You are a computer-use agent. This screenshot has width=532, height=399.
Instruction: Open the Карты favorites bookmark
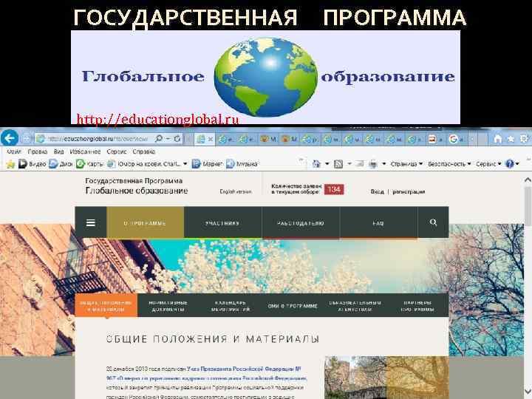pyautogui.click(x=89, y=164)
